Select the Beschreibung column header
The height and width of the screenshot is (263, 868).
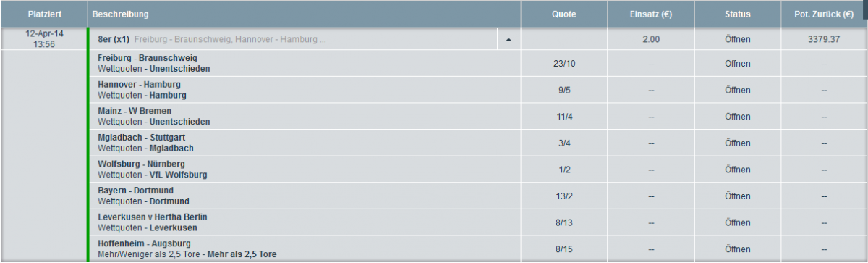[x=304, y=14]
